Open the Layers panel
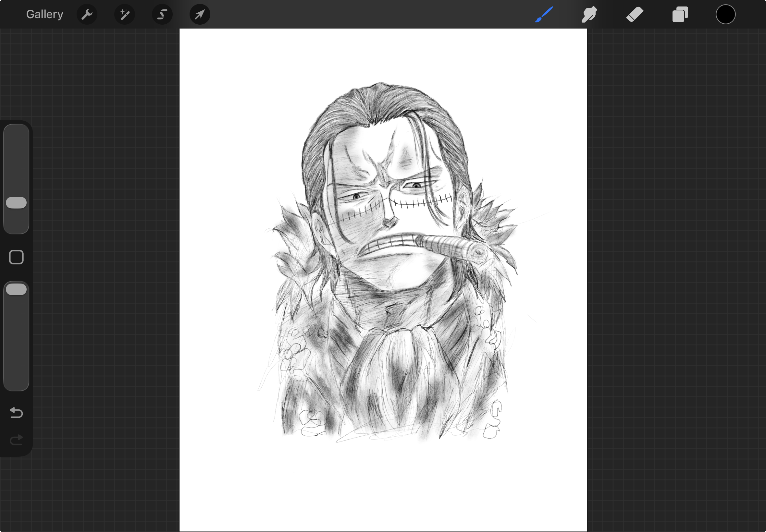The image size is (766, 532). coord(680,14)
